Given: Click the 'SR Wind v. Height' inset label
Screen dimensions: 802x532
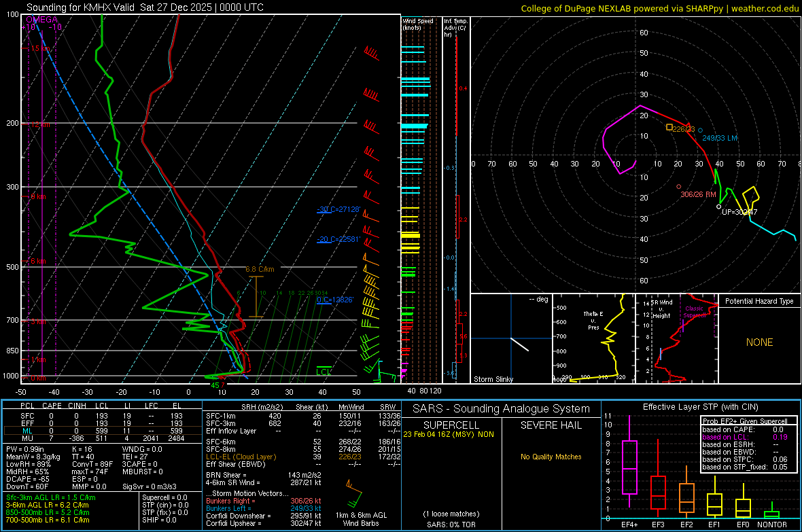Looking at the screenshot, I should click(661, 309).
